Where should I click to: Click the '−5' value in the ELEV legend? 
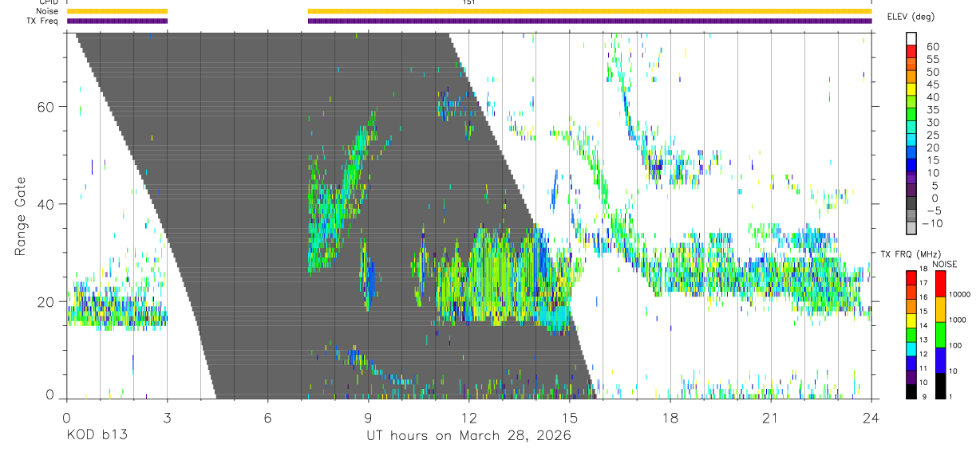[932, 210]
